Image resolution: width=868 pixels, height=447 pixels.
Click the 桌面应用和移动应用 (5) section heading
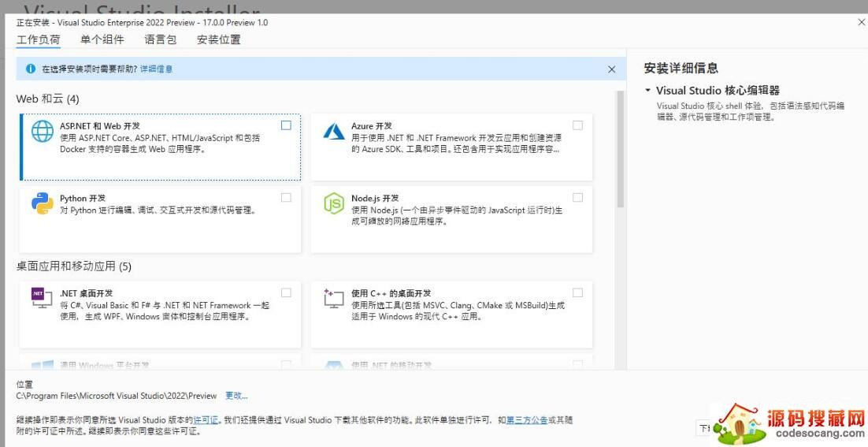pyautogui.click(x=73, y=266)
